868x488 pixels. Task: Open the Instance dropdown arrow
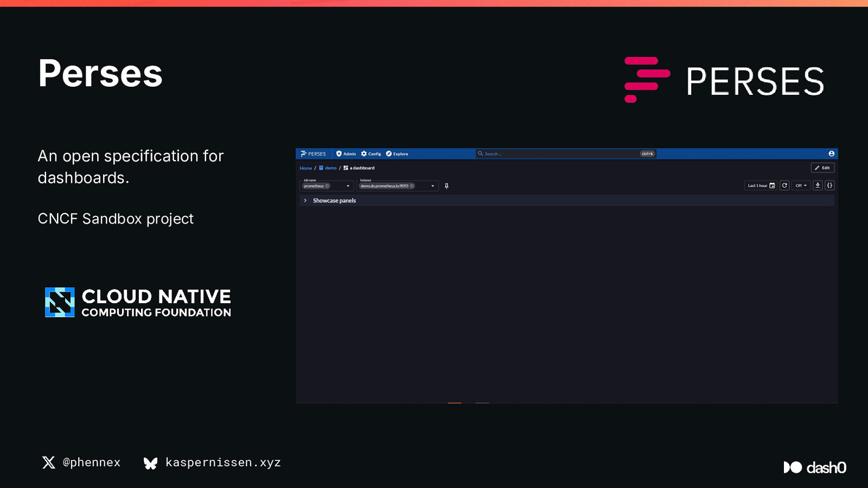(x=433, y=186)
